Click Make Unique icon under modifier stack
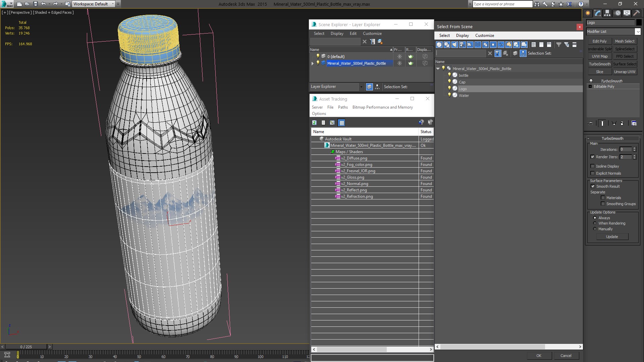Screen dimensions: 644x362 614,123
